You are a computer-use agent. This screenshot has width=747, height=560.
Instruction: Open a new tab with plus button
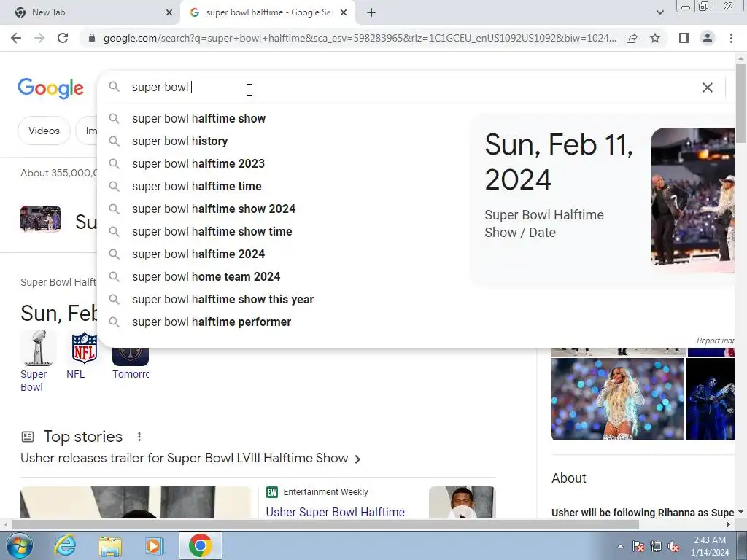[371, 12]
